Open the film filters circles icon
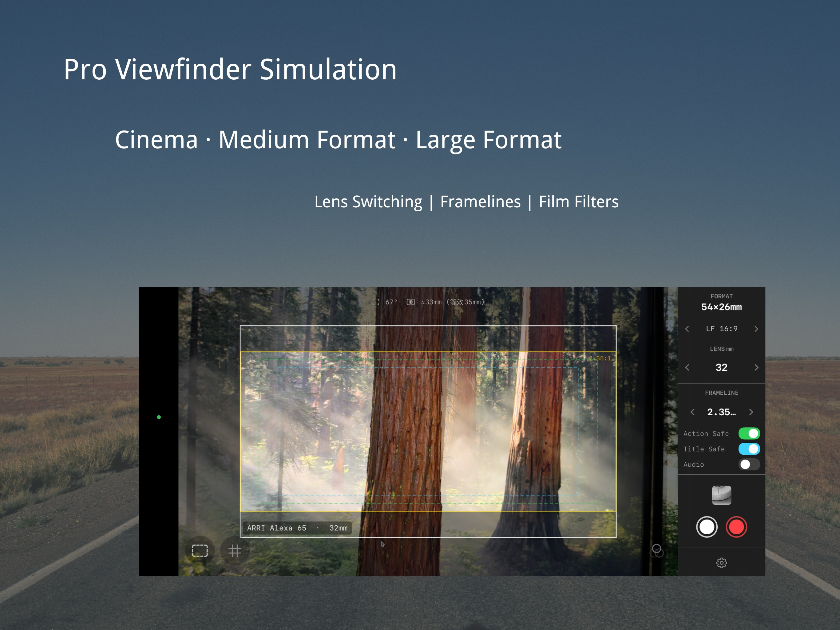Image resolution: width=840 pixels, height=630 pixels. point(657,551)
